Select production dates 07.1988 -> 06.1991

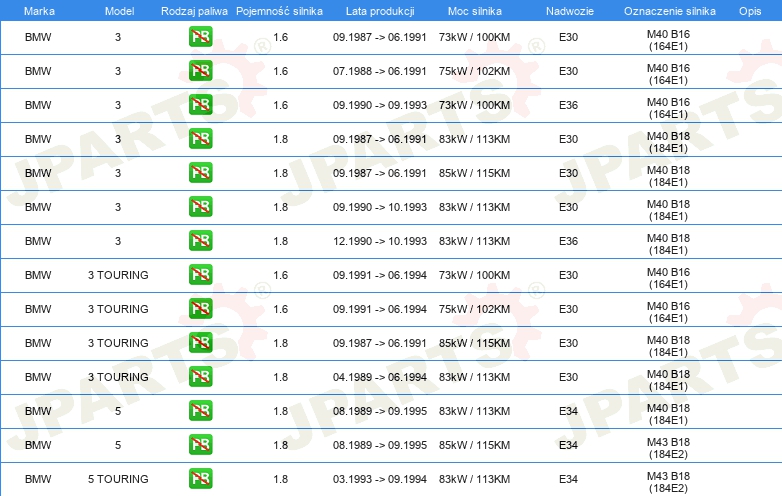point(380,71)
